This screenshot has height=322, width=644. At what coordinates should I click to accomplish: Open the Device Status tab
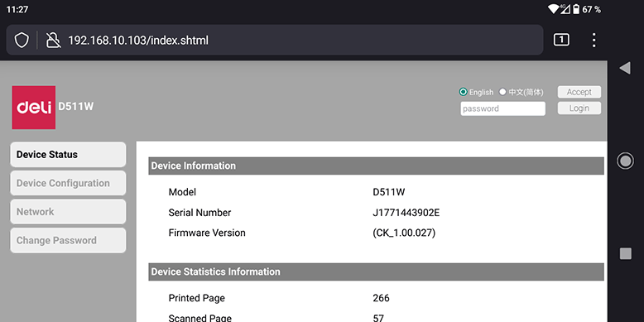[68, 155]
